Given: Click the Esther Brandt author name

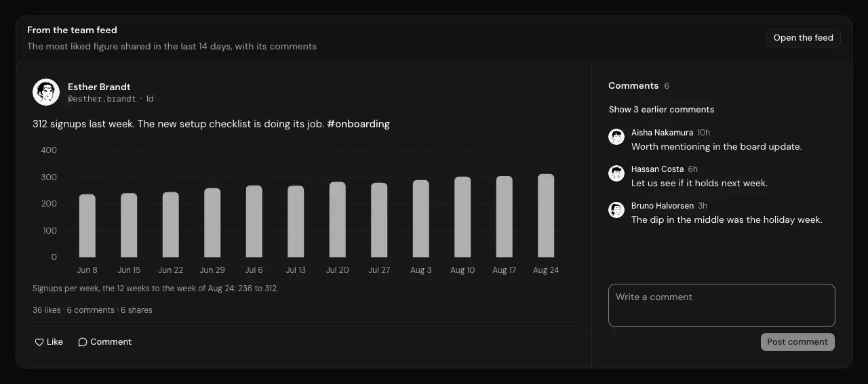Looking at the screenshot, I should (x=99, y=87).
